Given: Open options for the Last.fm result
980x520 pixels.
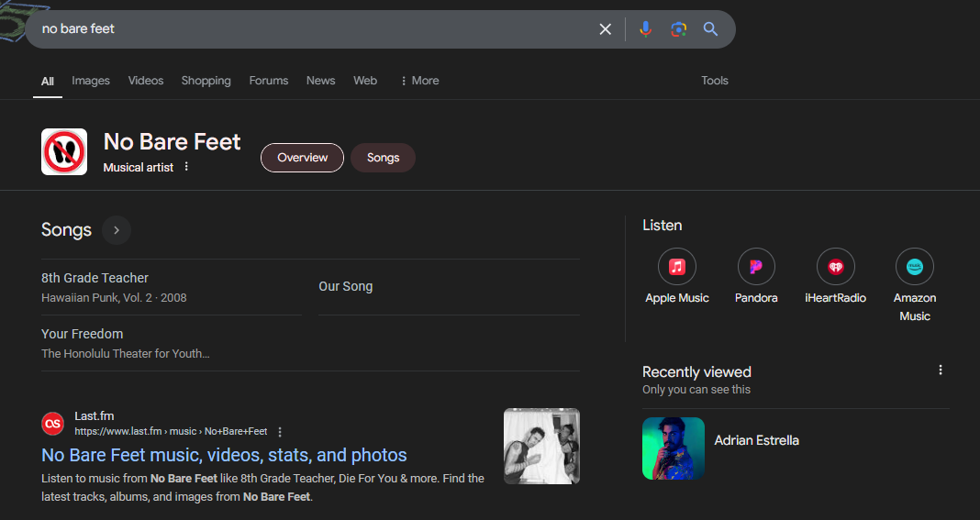Looking at the screenshot, I should [280, 432].
